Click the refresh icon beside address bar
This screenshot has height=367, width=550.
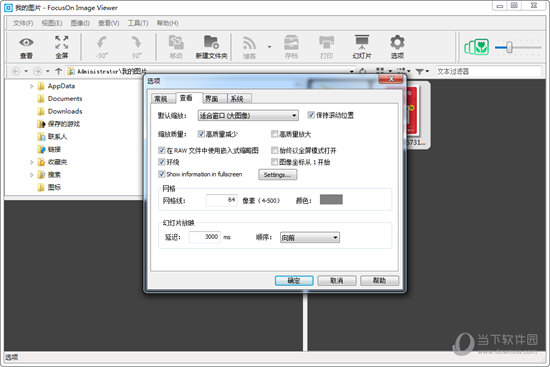[363, 71]
